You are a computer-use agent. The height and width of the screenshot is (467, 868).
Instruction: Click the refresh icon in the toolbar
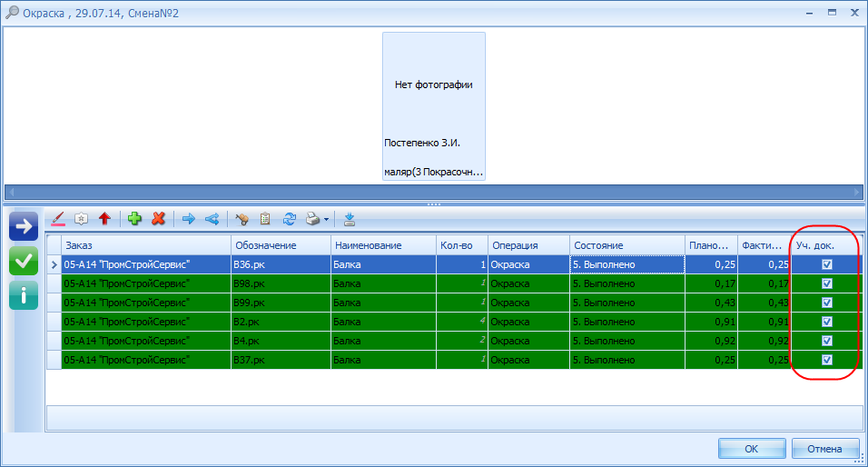click(291, 219)
